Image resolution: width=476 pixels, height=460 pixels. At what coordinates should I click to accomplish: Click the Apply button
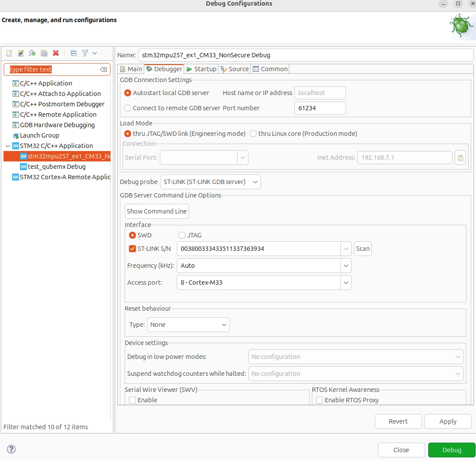pos(448,421)
